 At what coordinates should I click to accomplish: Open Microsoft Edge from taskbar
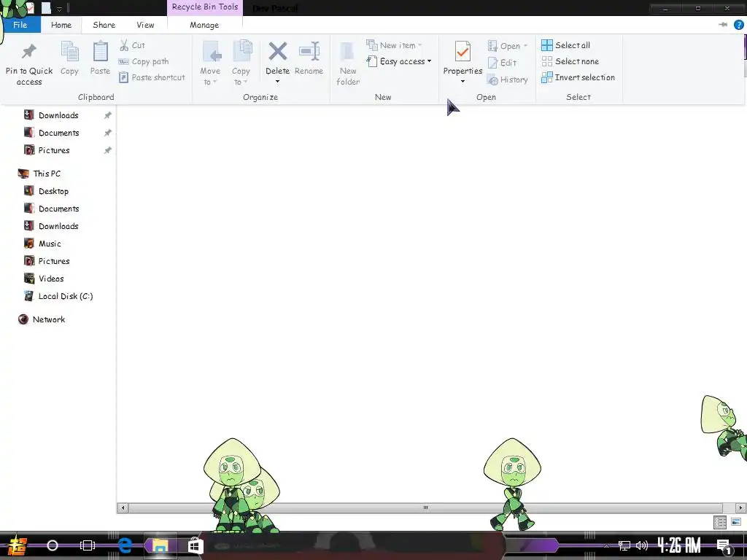tap(125, 545)
